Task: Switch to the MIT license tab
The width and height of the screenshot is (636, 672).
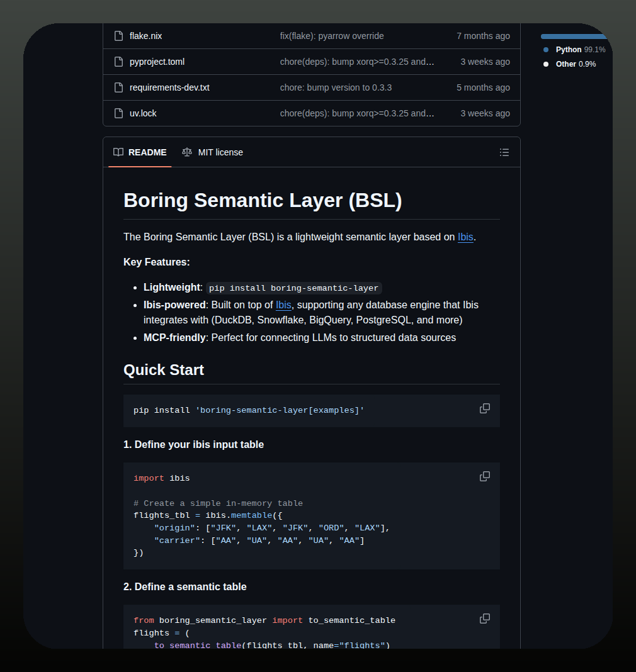Action: point(212,152)
